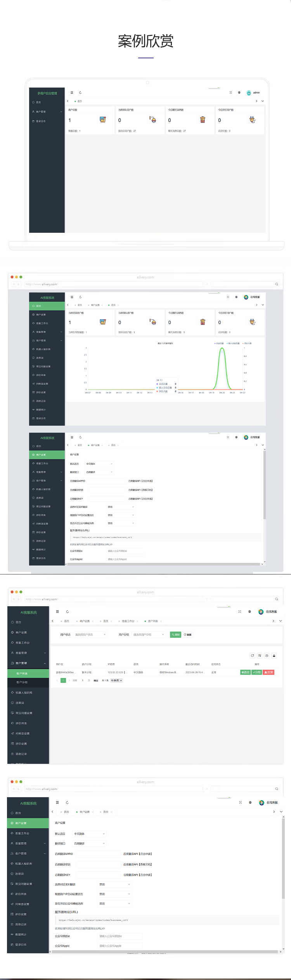Viewport: 291px width, 980px height.
Task: Click the red 拉黑 blacklist button
Action: pos(268,672)
